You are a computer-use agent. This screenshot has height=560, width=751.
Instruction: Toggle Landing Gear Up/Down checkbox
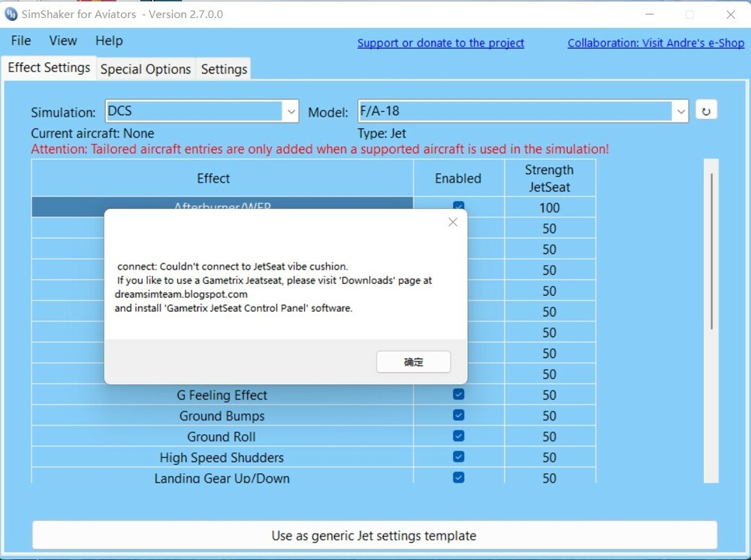[458, 477]
